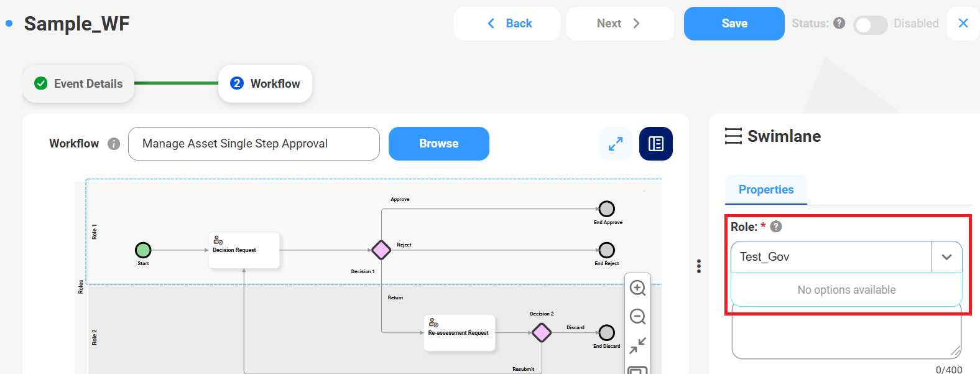Toggle the Status enabled switch
The image size is (980, 374).
(870, 25)
